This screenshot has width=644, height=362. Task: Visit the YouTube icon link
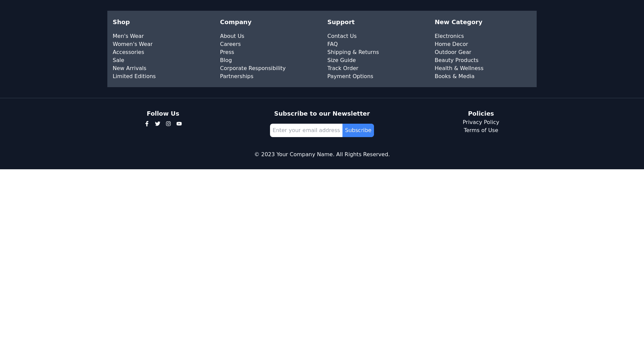179,124
